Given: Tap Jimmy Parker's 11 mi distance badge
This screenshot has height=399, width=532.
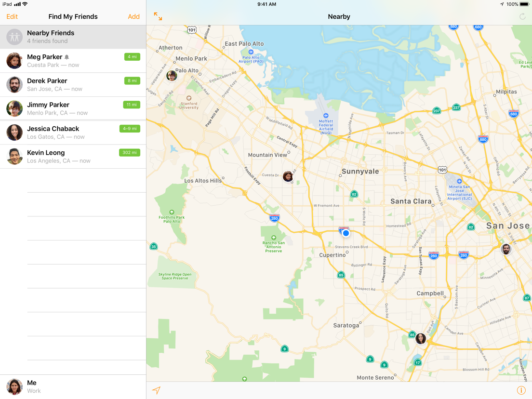Looking at the screenshot, I should pyautogui.click(x=132, y=105).
